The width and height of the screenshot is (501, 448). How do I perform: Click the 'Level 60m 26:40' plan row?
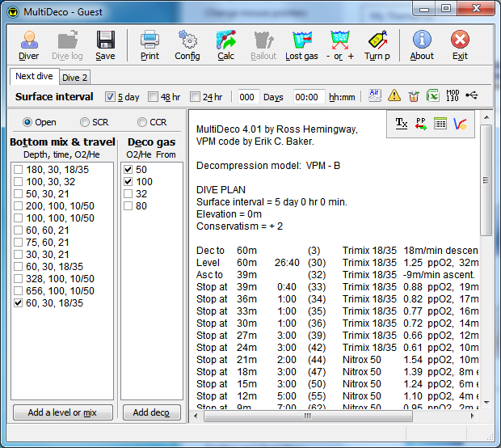pos(337,263)
